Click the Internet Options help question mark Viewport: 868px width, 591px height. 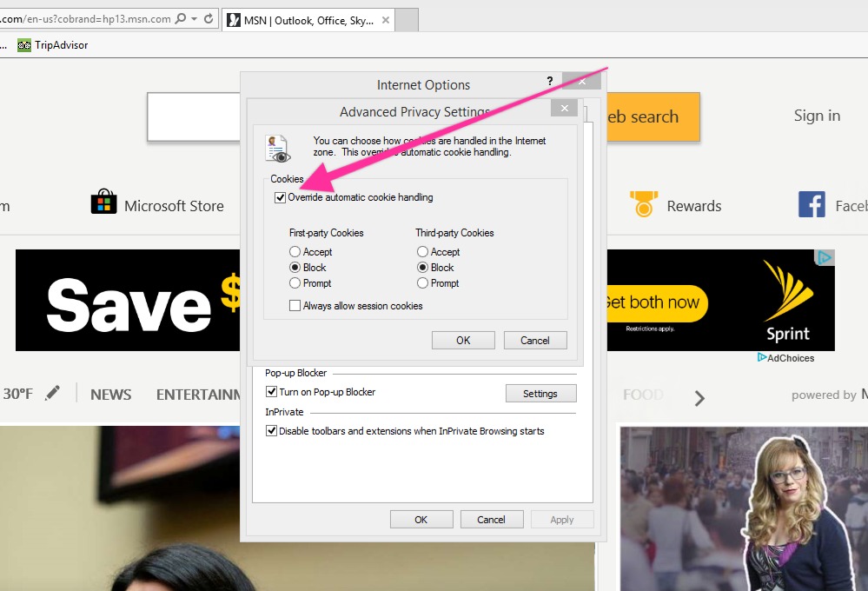(x=550, y=81)
